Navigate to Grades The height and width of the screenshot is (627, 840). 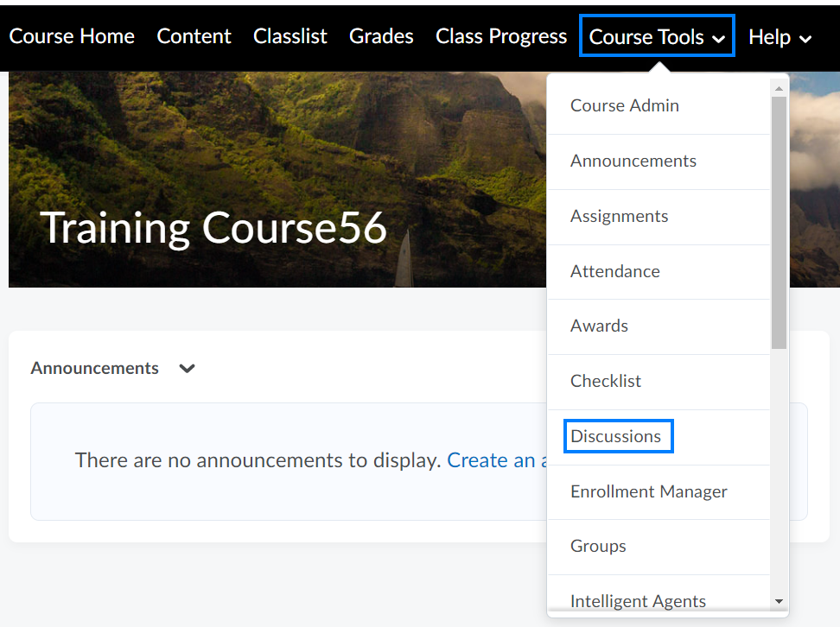click(381, 36)
